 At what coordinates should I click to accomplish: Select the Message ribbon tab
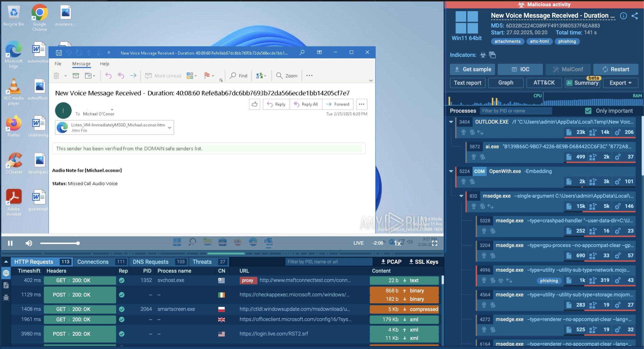pyautogui.click(x=81, y=64)
